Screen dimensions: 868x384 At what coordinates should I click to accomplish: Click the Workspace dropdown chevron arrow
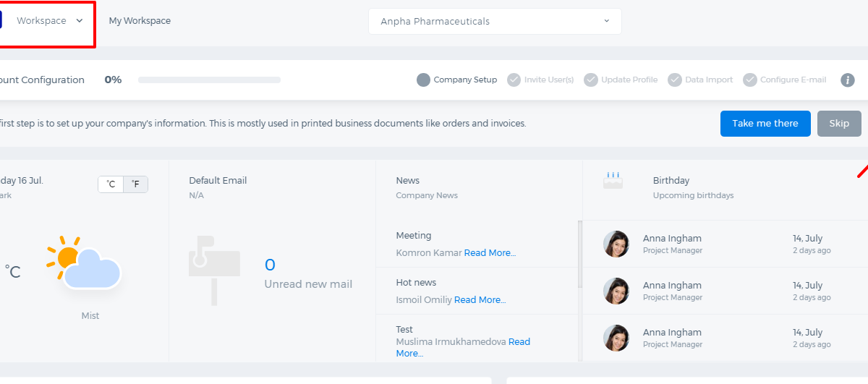(80, 21)
